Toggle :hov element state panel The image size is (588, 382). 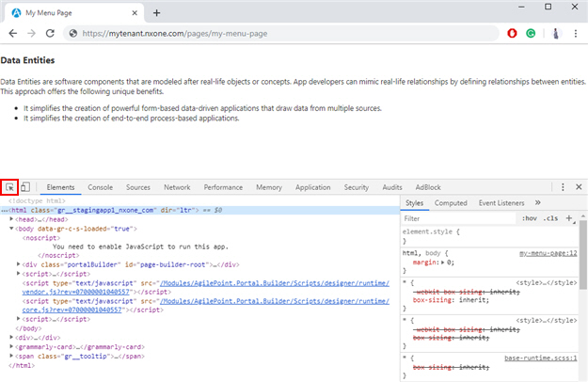(x=529, y=218)
